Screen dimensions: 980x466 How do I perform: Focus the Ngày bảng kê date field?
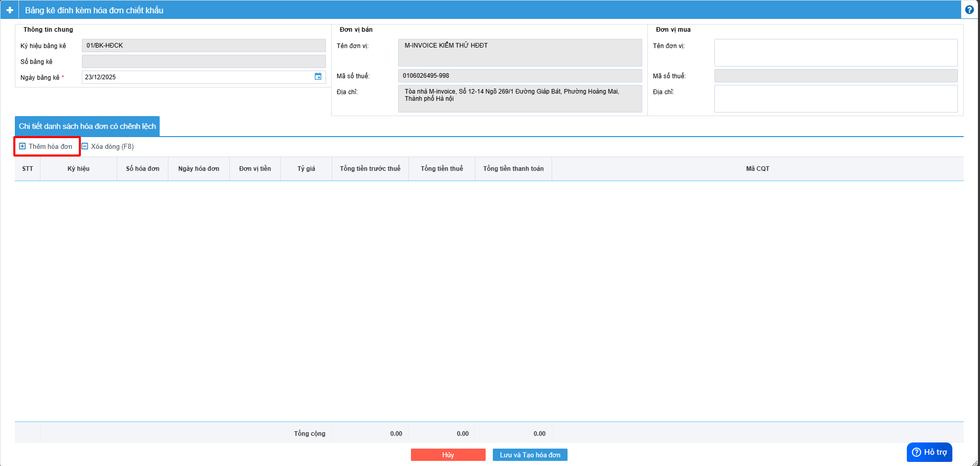pos(197,77)
